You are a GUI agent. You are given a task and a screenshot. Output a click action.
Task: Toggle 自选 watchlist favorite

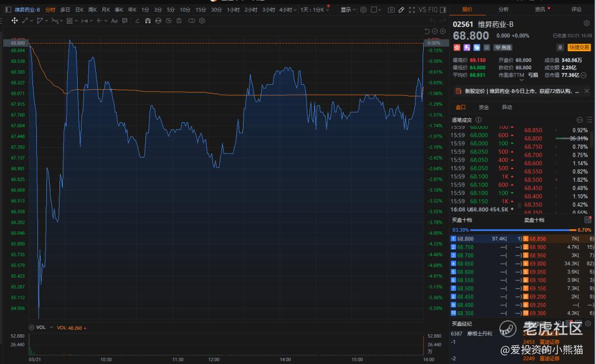pos(503,47)
